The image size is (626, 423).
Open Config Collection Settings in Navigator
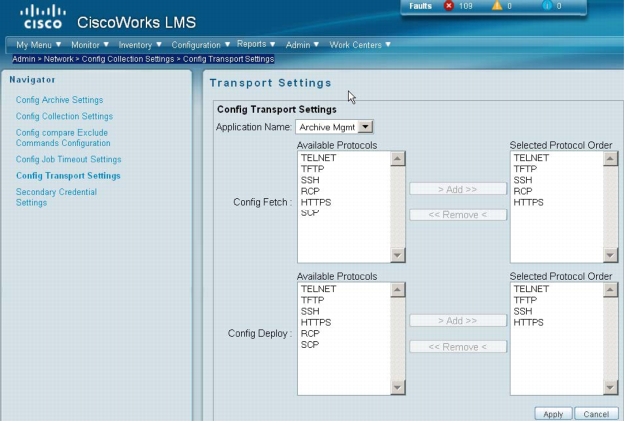tap(64, 116)
